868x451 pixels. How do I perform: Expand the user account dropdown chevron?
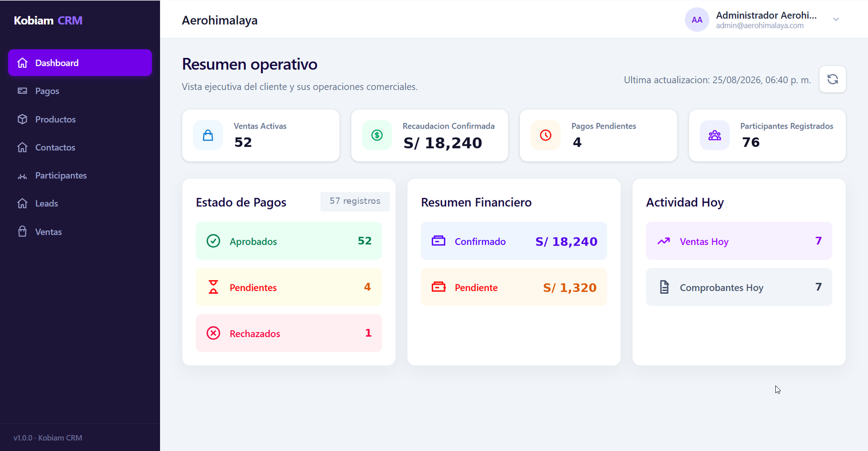click(x=836, y=20)
